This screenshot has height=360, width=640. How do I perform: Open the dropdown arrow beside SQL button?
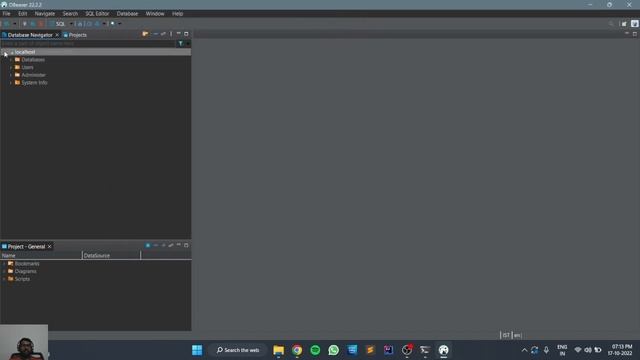(x=71, y=24)
